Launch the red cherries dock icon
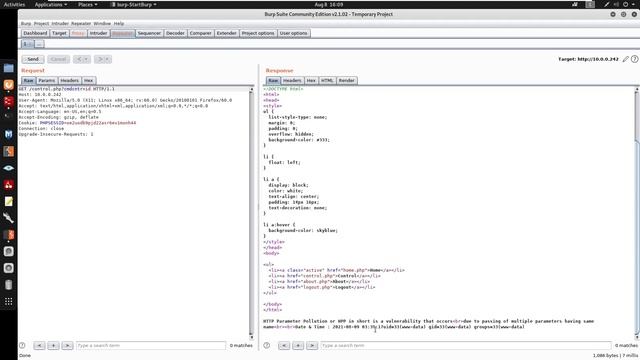The height and width of the screenshot is (360, 640). coord(9,184)
